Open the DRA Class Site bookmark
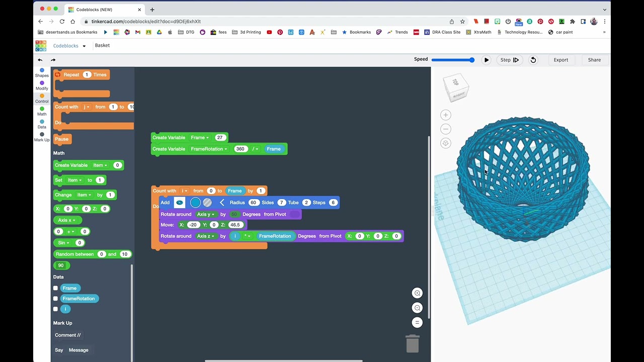This screenshot has height=362, width=644. pyautogui.click(x=442, y=32)
